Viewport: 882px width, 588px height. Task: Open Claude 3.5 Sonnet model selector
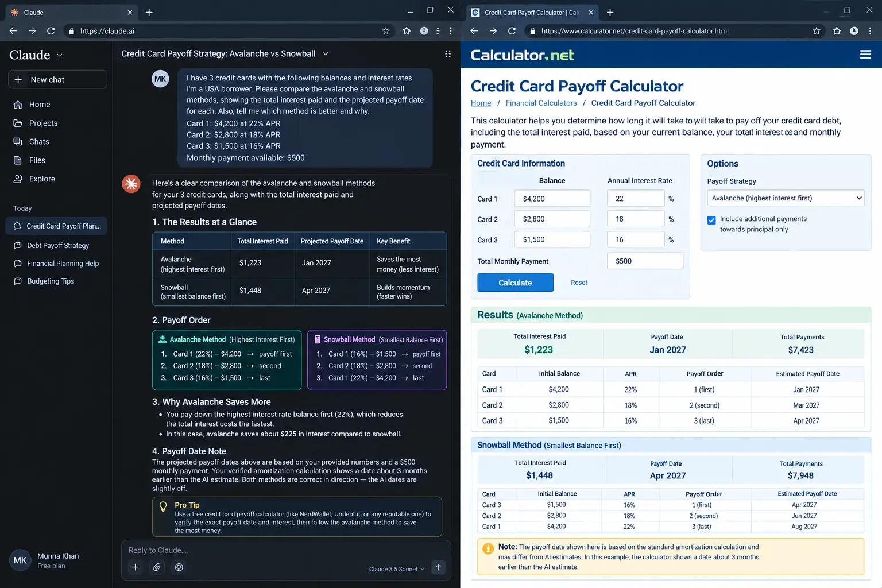(396, 569)
